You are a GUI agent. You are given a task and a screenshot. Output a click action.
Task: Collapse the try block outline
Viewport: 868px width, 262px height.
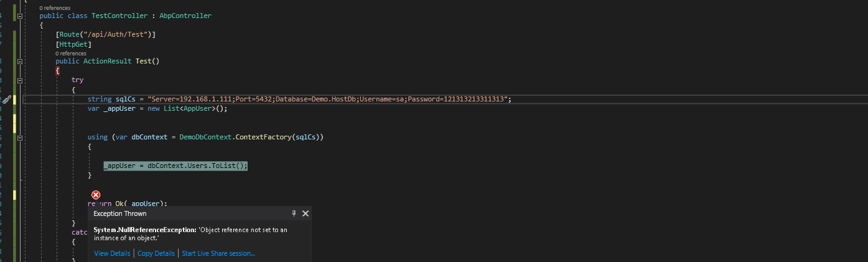coord(20,80)
